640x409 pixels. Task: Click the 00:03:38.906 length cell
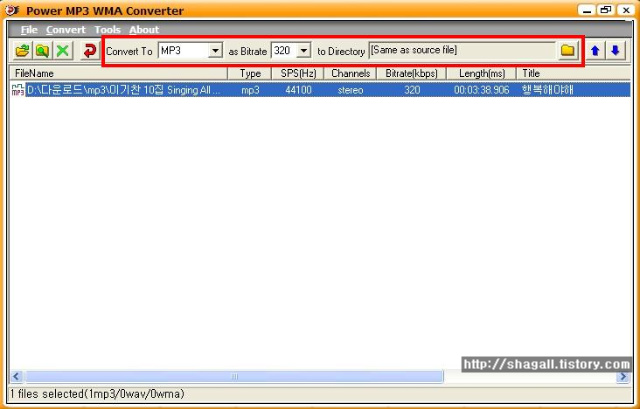coord(482,90)
